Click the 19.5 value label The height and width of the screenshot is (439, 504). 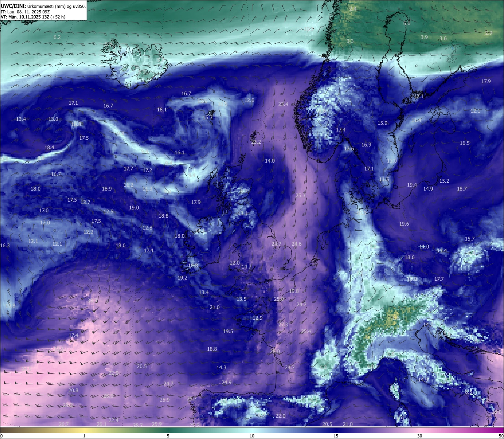(228, 331)
